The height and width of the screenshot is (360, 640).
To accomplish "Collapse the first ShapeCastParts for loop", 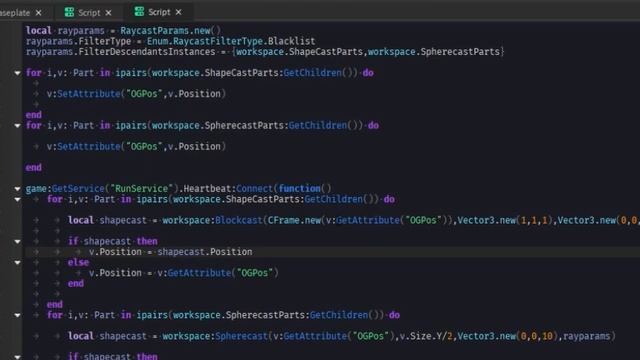I will [17, 73].
